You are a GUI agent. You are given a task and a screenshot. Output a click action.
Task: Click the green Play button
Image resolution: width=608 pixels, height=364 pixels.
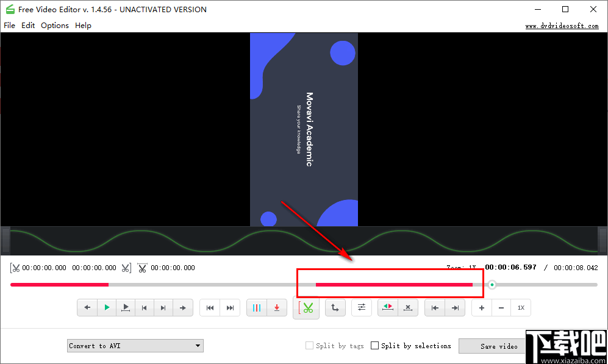106,307
